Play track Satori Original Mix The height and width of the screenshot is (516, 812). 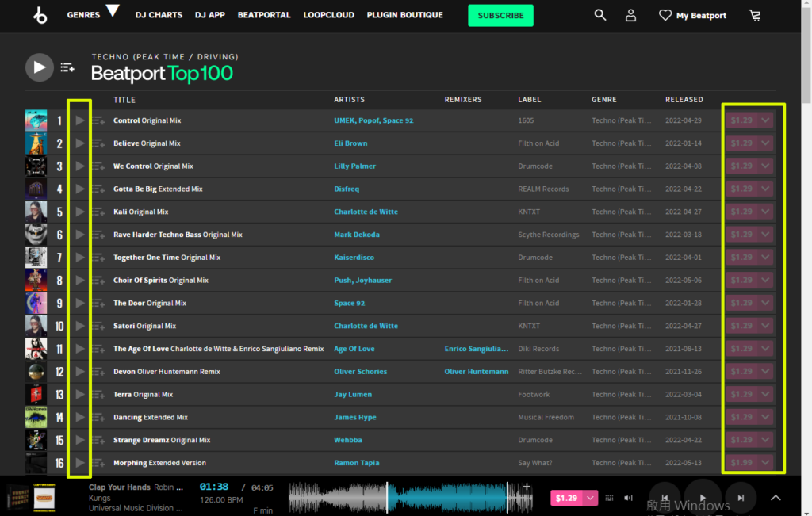pos(80,326)
